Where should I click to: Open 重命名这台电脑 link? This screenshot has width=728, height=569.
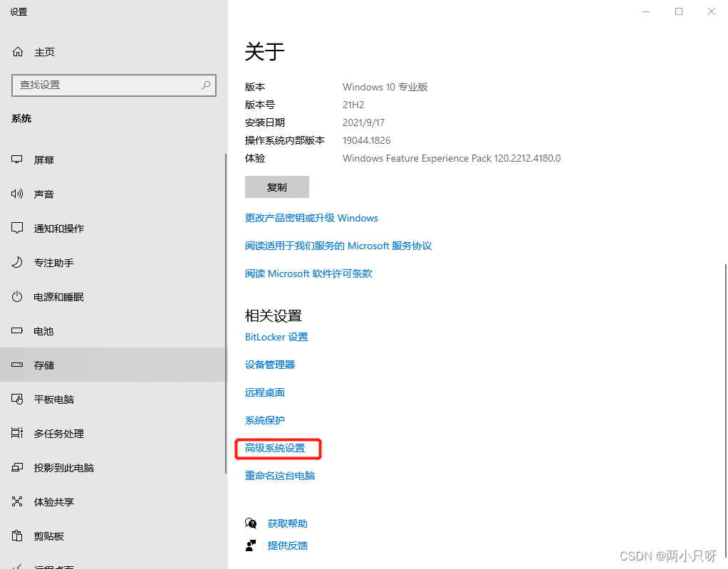280,476
